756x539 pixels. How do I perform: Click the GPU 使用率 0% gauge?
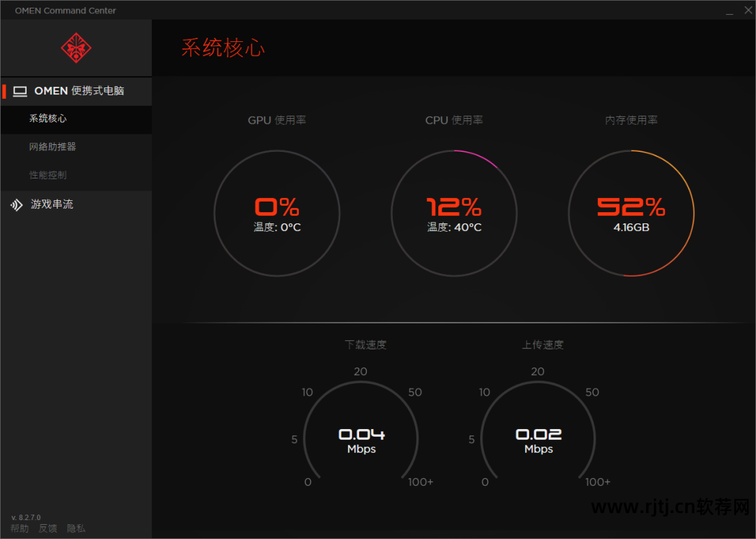point(276,213)
